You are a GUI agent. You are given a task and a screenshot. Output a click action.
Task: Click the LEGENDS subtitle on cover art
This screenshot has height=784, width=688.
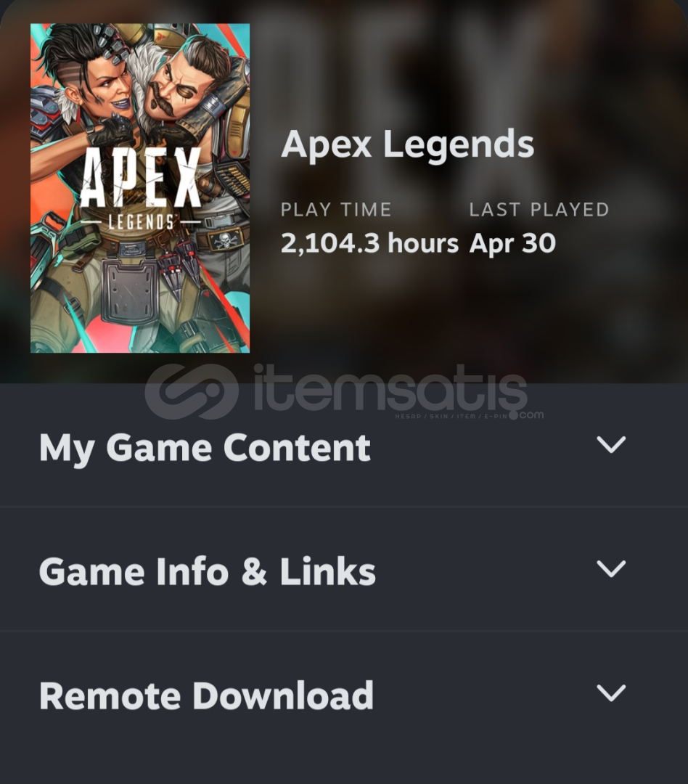coord(141,221)
